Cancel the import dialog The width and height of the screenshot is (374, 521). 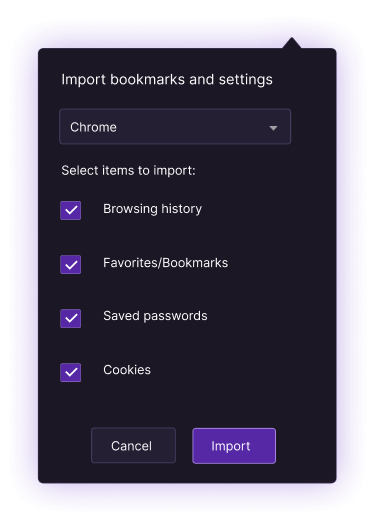(133, 445)
